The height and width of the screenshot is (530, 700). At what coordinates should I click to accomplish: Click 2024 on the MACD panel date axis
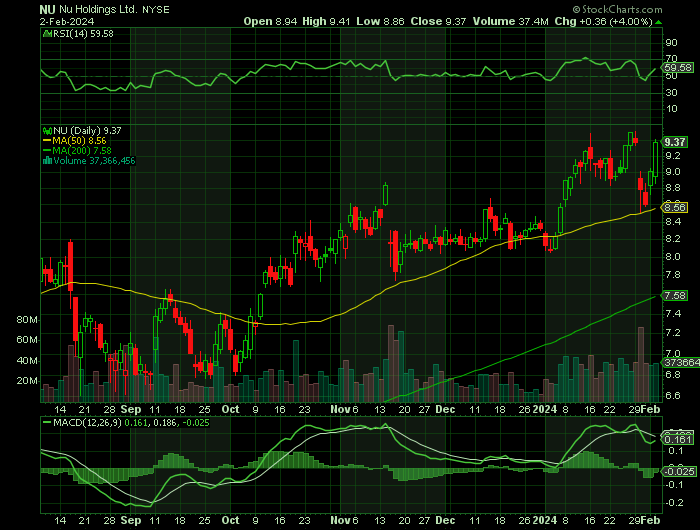click(545, 521)
